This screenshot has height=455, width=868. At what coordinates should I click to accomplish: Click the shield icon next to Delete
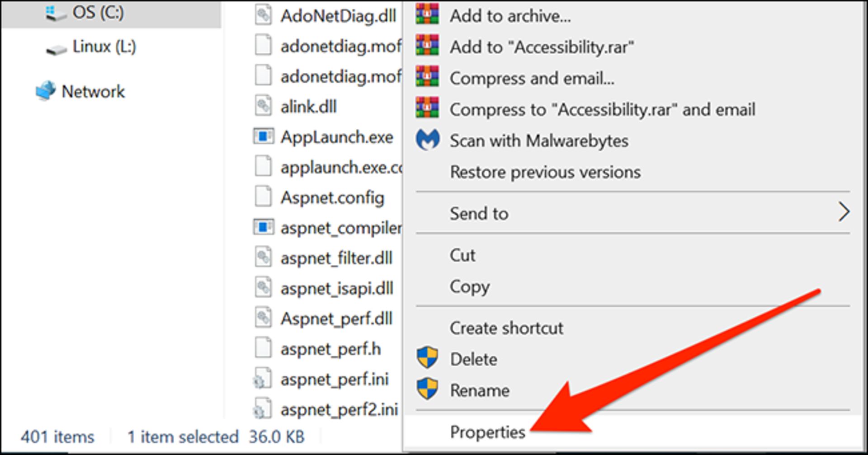pos(427,358)
